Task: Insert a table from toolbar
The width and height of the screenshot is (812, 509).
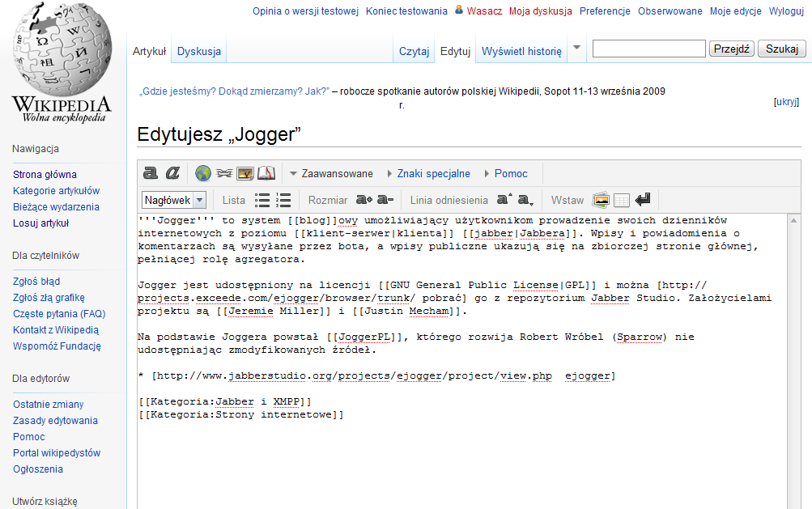Action: tap(622, 200)
